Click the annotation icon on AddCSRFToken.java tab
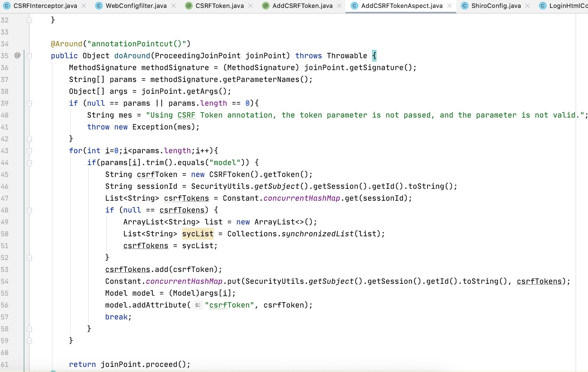The height and width of the screenshot is (372, 588). pos(265,6)
